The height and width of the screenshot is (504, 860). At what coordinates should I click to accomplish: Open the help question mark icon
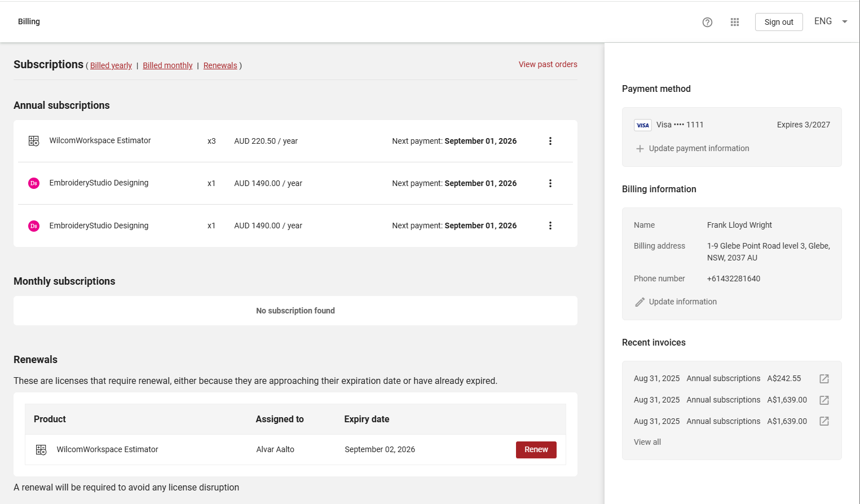click(707, 22)
